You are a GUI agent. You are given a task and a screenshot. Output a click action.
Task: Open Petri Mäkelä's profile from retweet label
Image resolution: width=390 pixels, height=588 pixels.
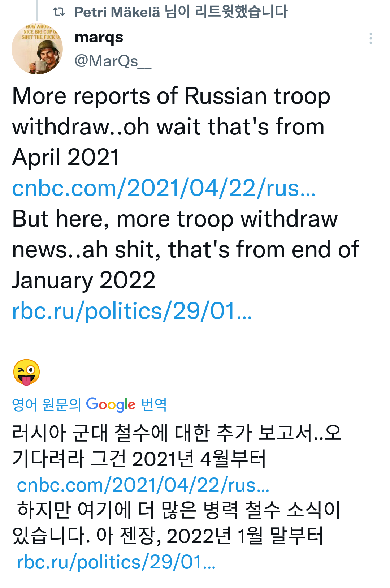(x=117, y=12)
